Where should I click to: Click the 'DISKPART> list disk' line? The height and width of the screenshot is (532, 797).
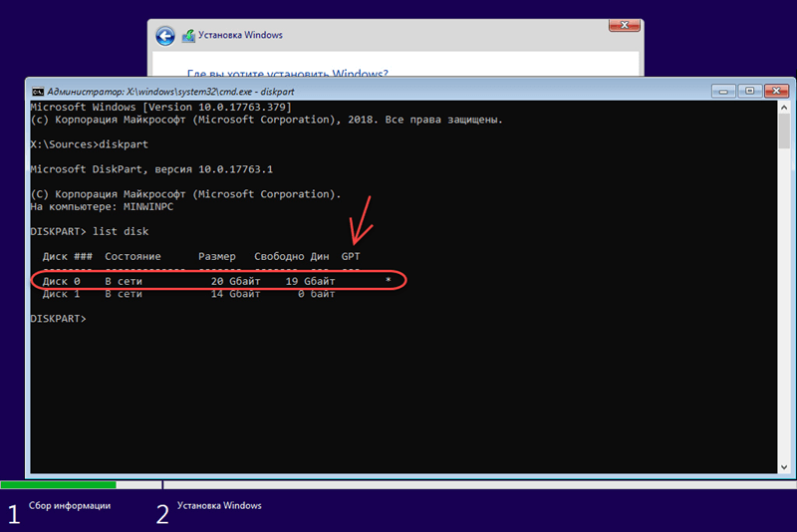tap(90, 232)
